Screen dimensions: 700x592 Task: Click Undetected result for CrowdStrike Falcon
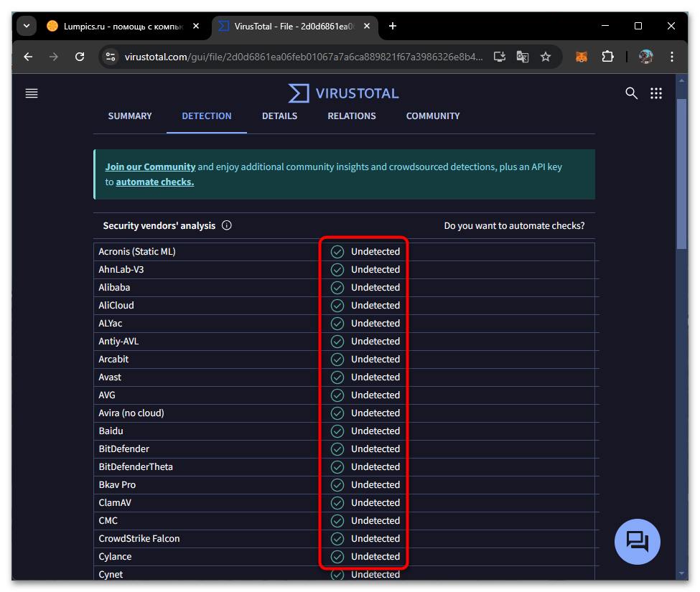pyautogui.click(x=375, y=538)
